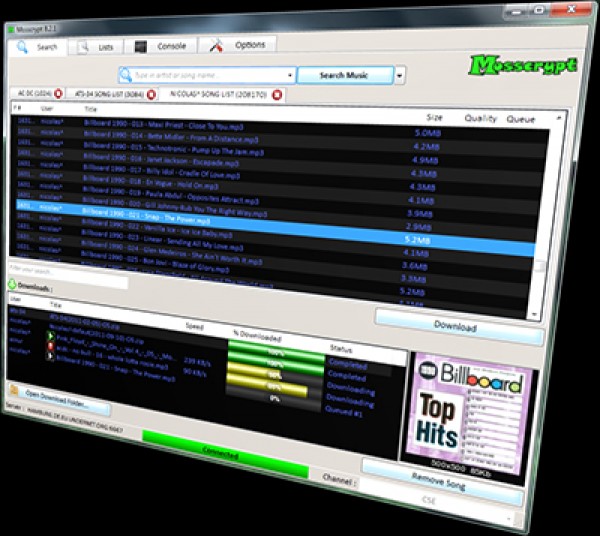Click the green Connected status bar
Screen dimensions: 600x536
coord(225,454)
